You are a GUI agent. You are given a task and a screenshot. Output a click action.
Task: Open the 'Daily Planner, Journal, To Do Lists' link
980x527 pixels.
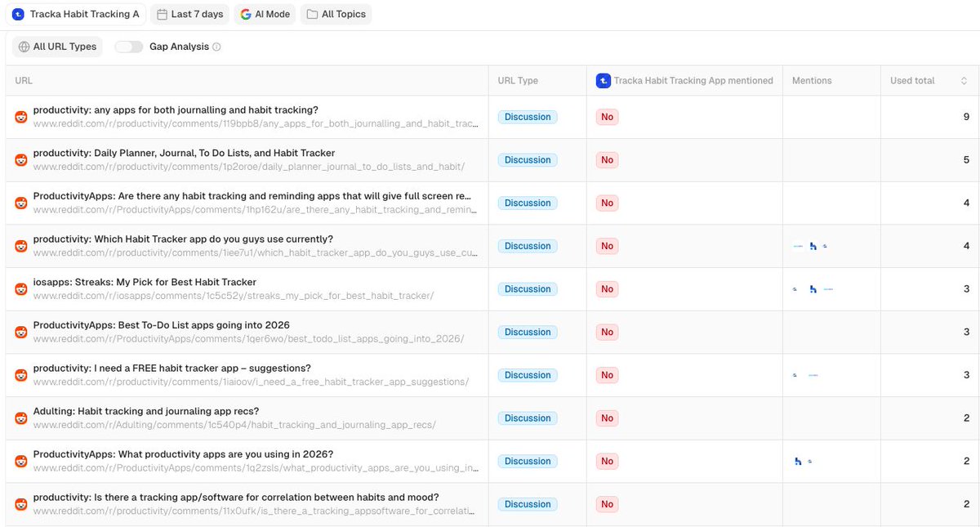184,153
